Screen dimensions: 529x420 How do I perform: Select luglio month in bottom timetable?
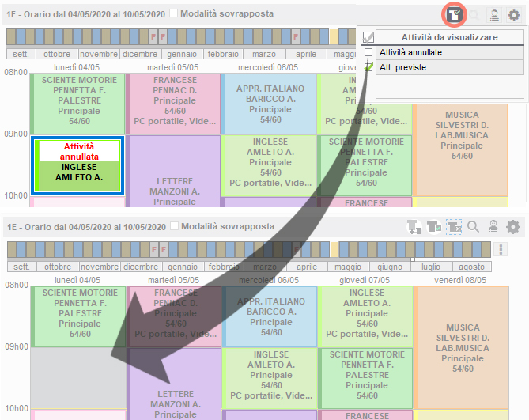click(431, 267)
